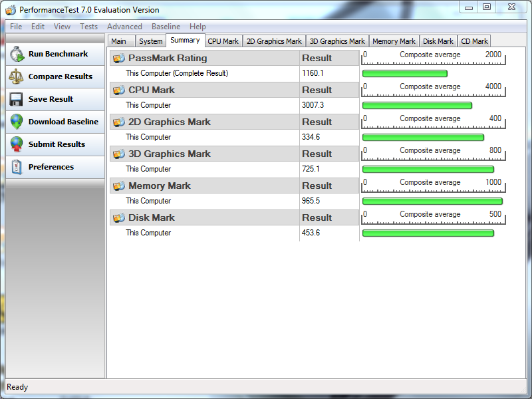Image resolution: width=532 pixels, height=399 pixels.
Task: Click the Preferences clipboard icon
Action: pos(17,167)
